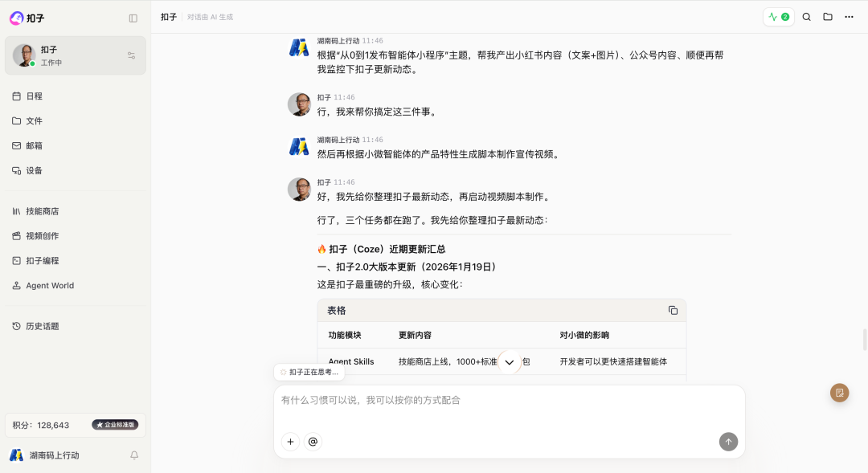Image resolution: width=868 pixels, height=473 pixels.
Task: Click the 功能模块 column header
Action: (x=344, y=335)
